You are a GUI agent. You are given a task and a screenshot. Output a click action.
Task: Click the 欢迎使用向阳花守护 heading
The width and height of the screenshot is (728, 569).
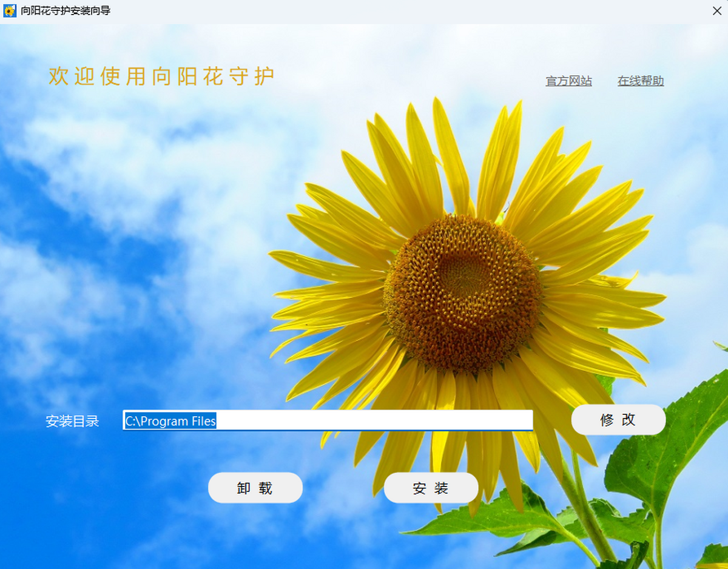pyautogui.click(x=161, y=76)
